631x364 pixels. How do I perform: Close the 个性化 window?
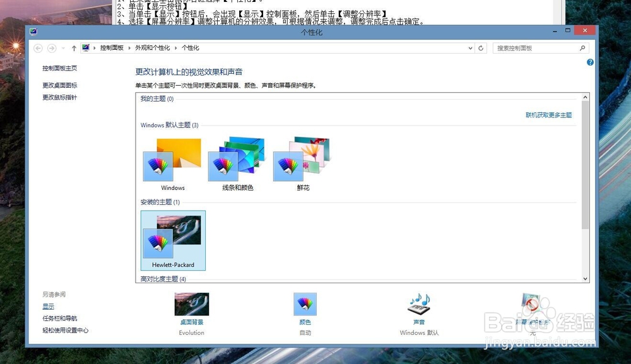585,30
